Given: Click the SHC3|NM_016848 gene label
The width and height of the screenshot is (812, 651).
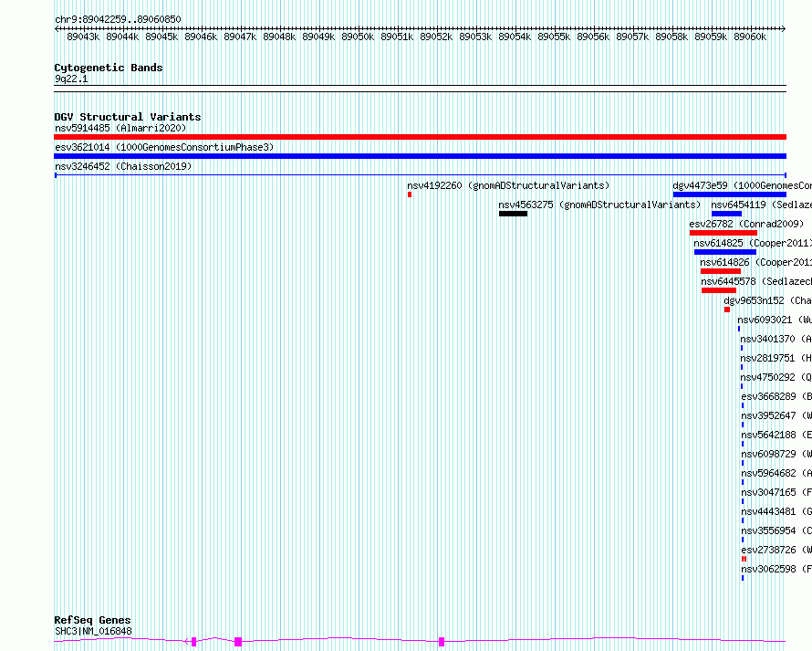Looking at the screenshot, I should click(x=93, y=631).
